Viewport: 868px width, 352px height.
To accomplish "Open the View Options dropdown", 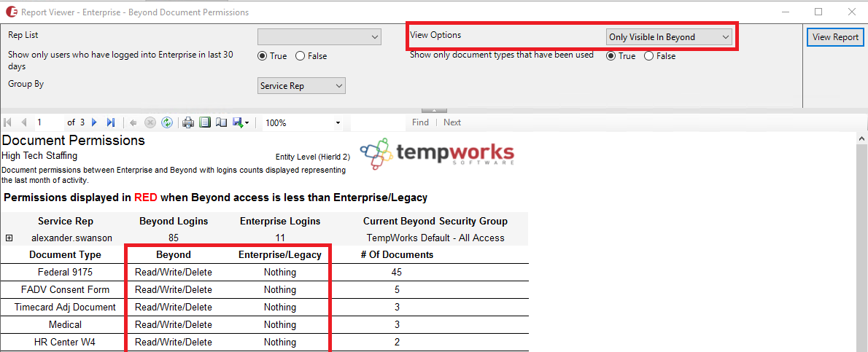I will (669, 37).
